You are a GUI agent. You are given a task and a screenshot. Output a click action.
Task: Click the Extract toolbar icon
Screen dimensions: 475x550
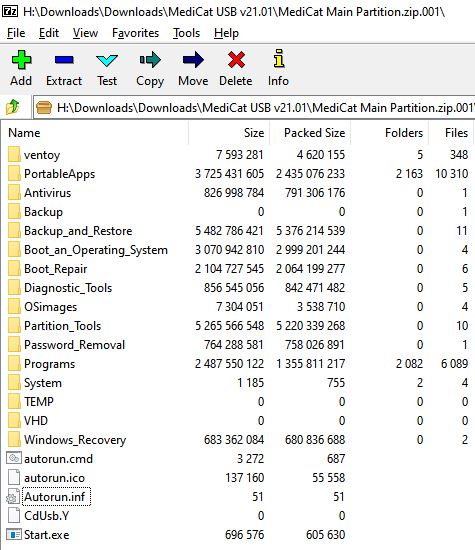point(64,60)
